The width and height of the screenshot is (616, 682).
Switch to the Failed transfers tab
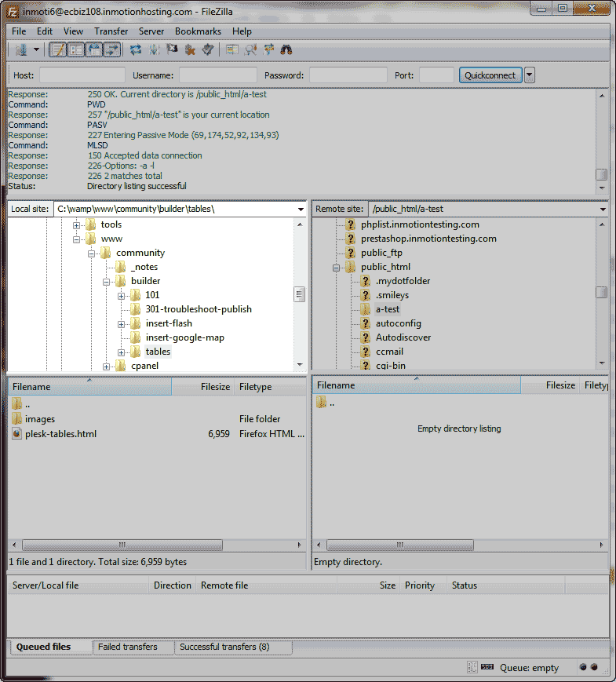pyautogui.click(x=128, y=647)
